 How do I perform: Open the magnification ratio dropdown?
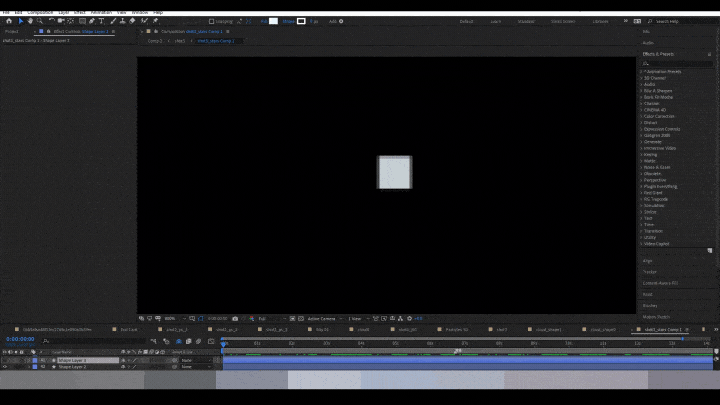(x=175, y=319)
